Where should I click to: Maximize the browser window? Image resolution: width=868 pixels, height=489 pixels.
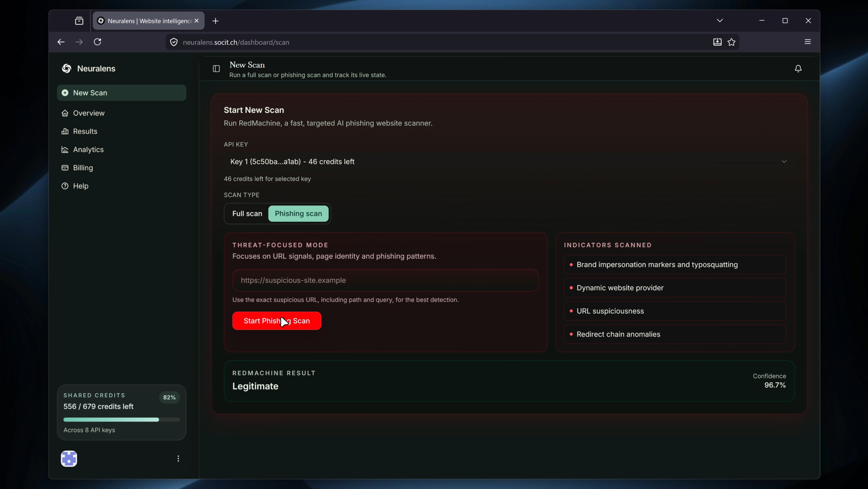tap(785, 21)
